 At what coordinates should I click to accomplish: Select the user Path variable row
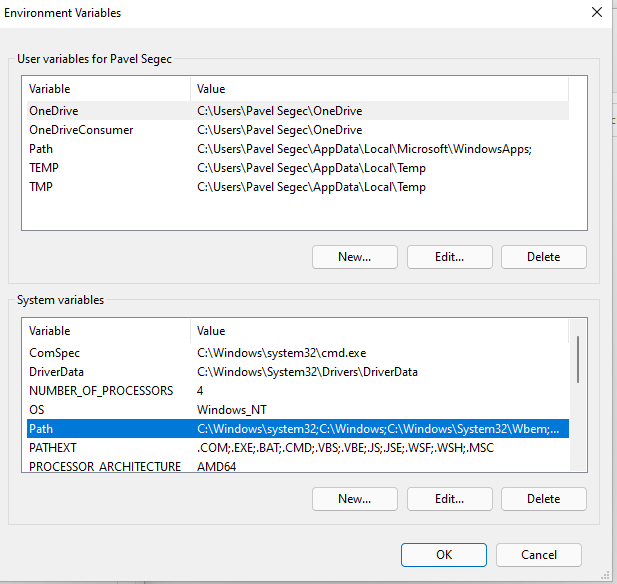pos(298,149)
